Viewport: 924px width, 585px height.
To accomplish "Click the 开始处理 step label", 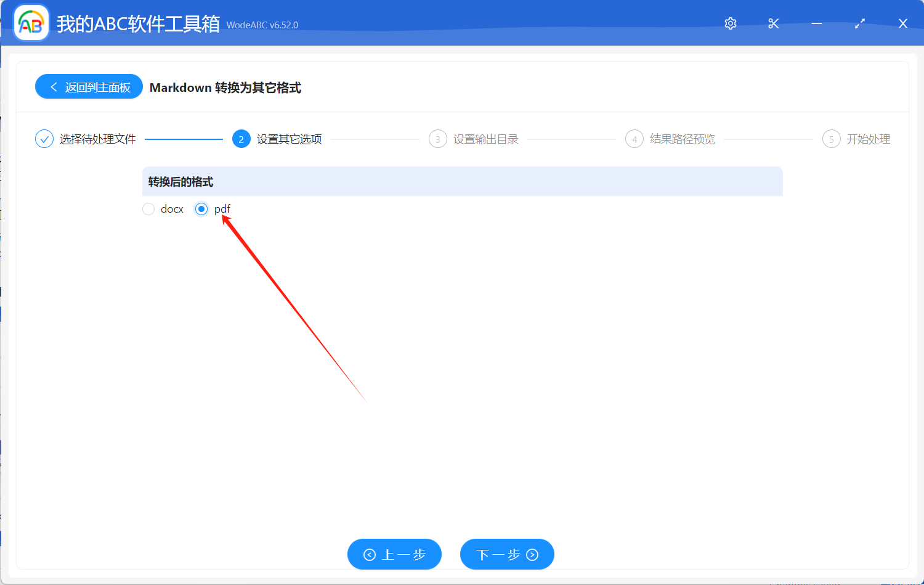I will [870, 139].
